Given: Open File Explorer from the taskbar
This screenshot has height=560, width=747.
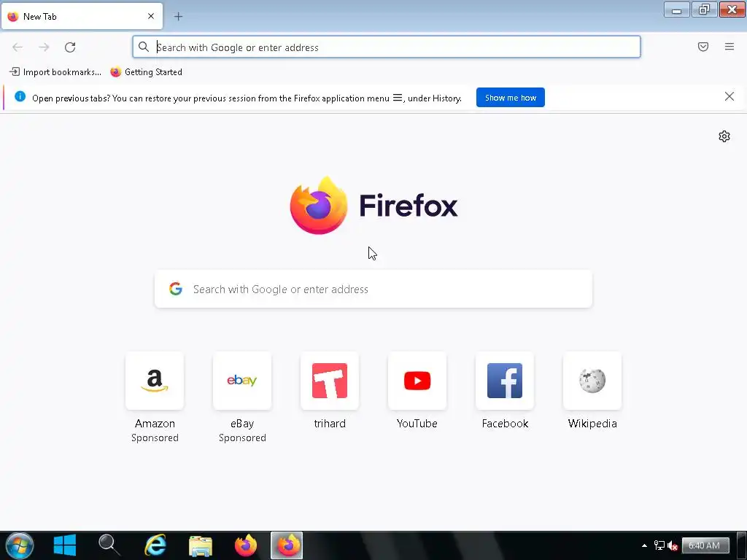Looking at the screenshot, I should click(x=201, y=545).
